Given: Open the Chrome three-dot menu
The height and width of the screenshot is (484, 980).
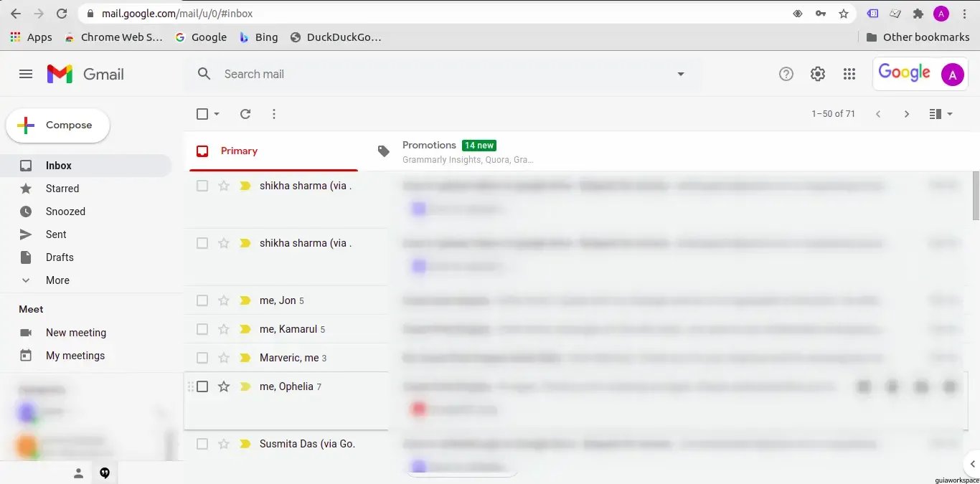Looking at the screenshot, I should [965, 14].
